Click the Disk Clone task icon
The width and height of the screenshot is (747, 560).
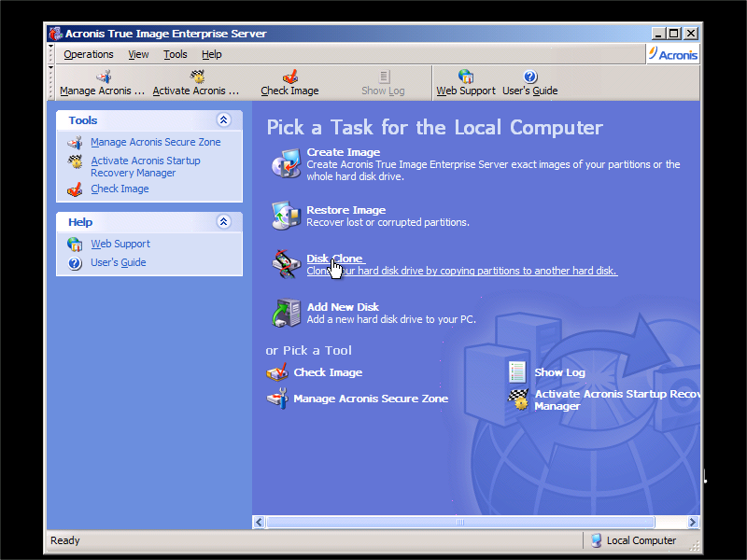(286, 264)
